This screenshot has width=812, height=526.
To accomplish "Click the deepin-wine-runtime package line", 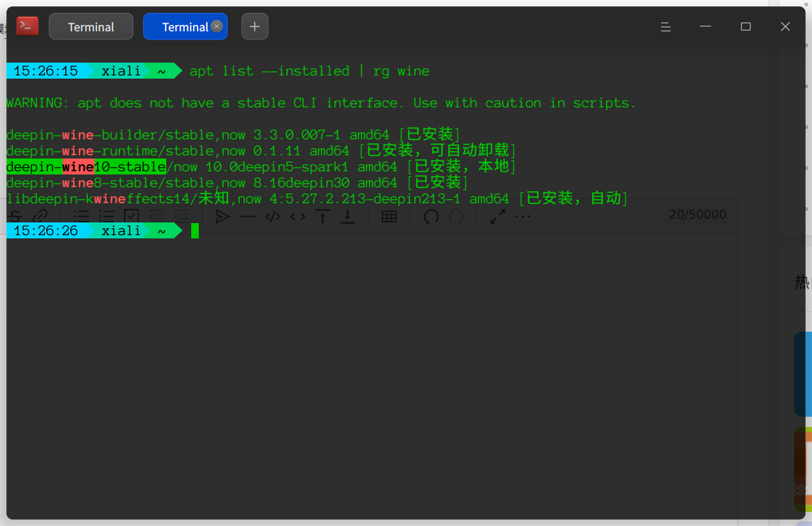I will click(262, 151).
